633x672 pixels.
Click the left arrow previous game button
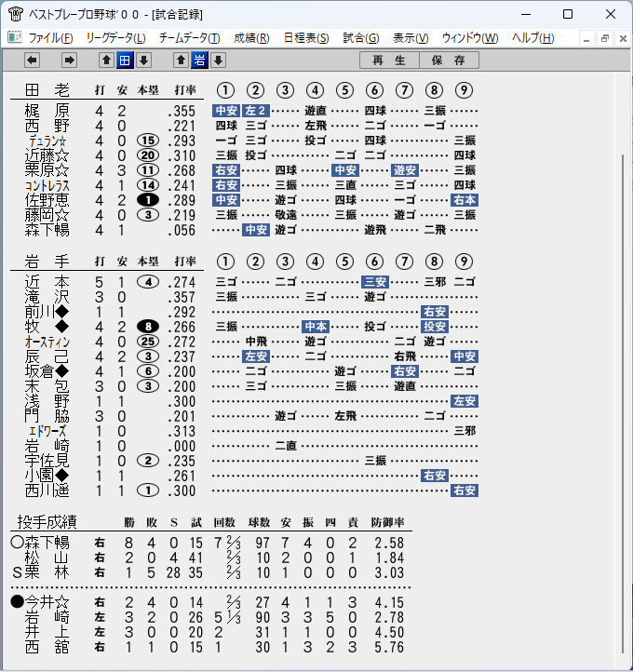click(x=33, y=60)
